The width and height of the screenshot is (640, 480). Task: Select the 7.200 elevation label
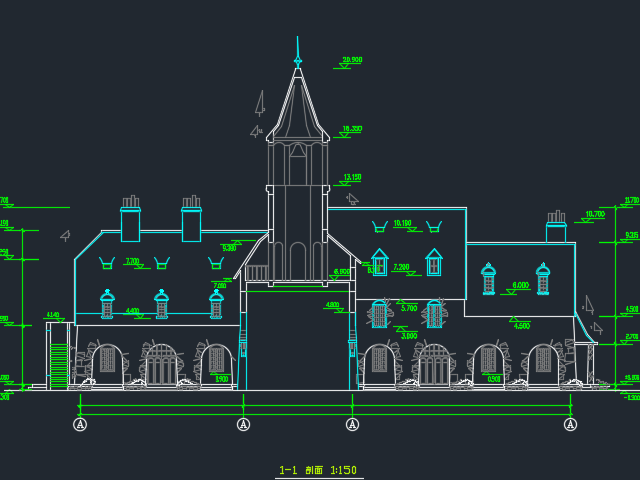tap(401, 267)
